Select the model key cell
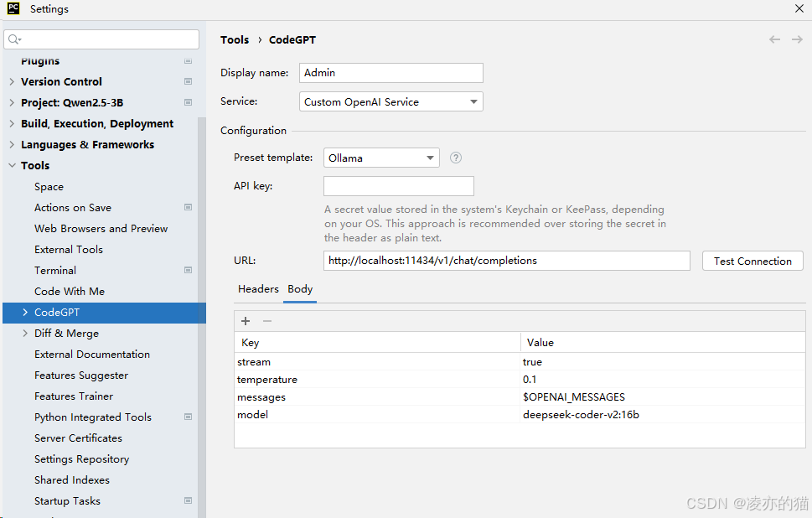The height and width of the screenshot is (518, 812). pos(378,414)
